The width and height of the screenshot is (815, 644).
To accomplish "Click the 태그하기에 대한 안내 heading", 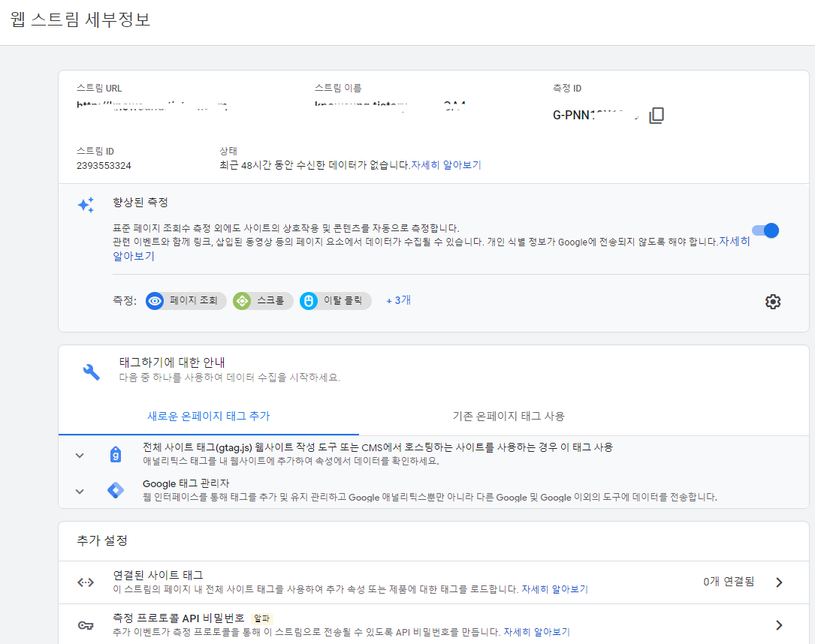I will (x=172, y=363).
